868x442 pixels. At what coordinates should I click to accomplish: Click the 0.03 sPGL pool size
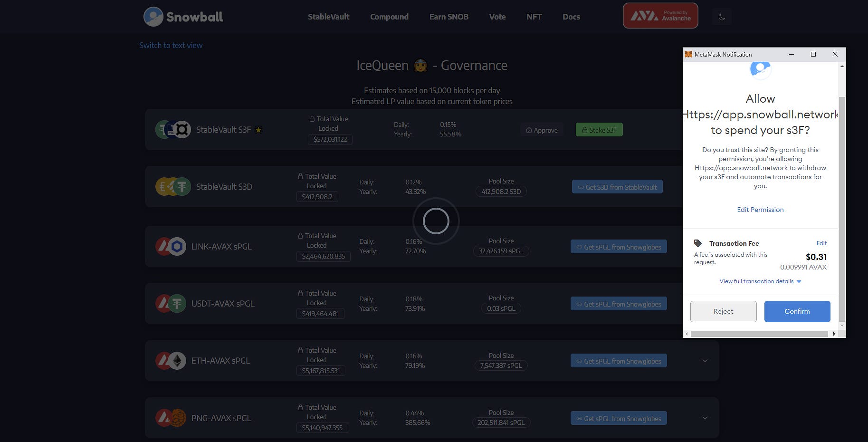pos(501,308)
